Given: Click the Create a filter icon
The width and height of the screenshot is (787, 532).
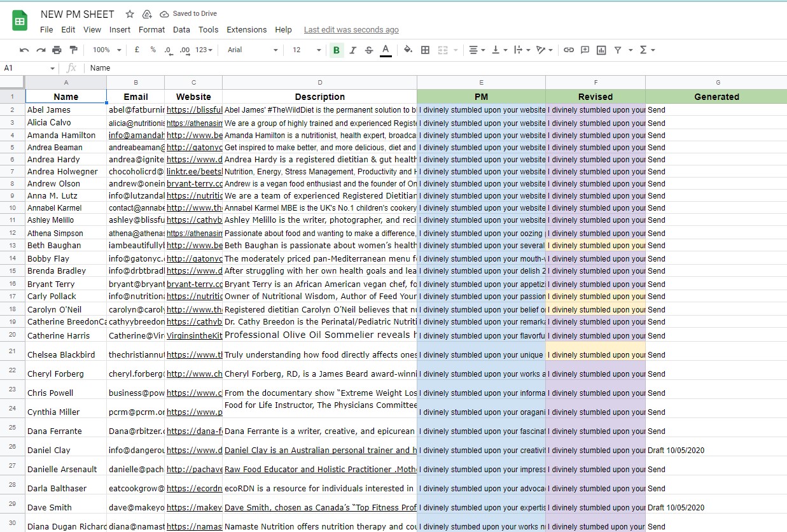Looking at the screenshot, I should (x=618, y=50).
